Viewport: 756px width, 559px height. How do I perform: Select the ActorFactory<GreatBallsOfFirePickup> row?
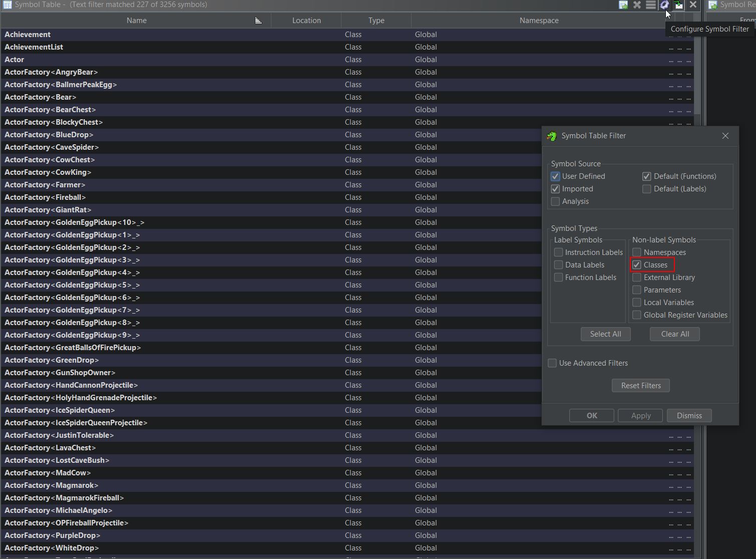click(271, 348)
